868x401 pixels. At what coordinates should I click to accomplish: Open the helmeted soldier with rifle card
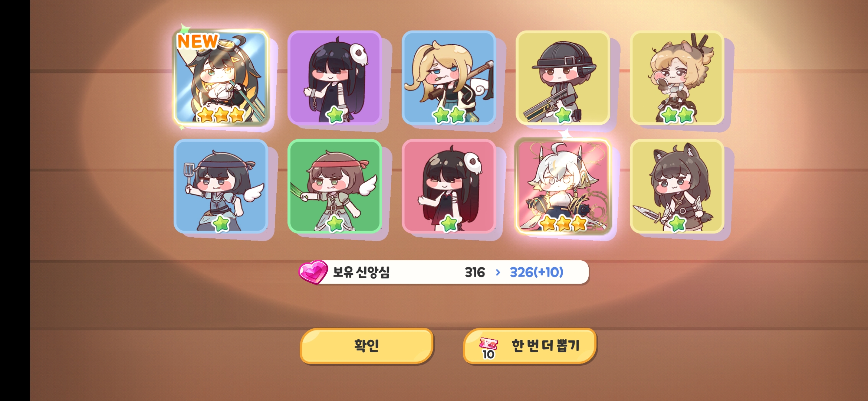[x=563, y=77]
